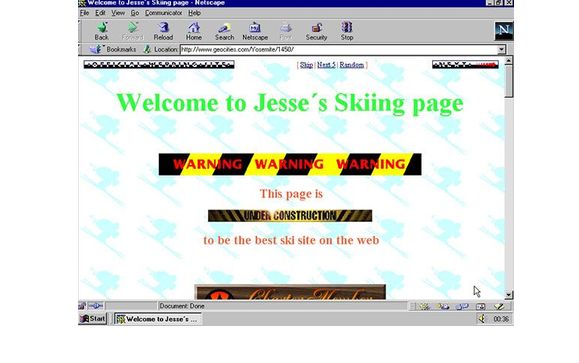This screenshot has height=363, width=579.
Task: Click the 'This page is' text
Action: 291,194
